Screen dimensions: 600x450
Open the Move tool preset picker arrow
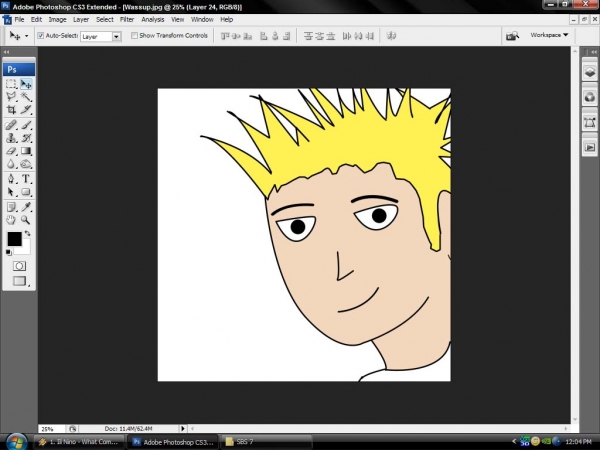click(x=26, y=36)
